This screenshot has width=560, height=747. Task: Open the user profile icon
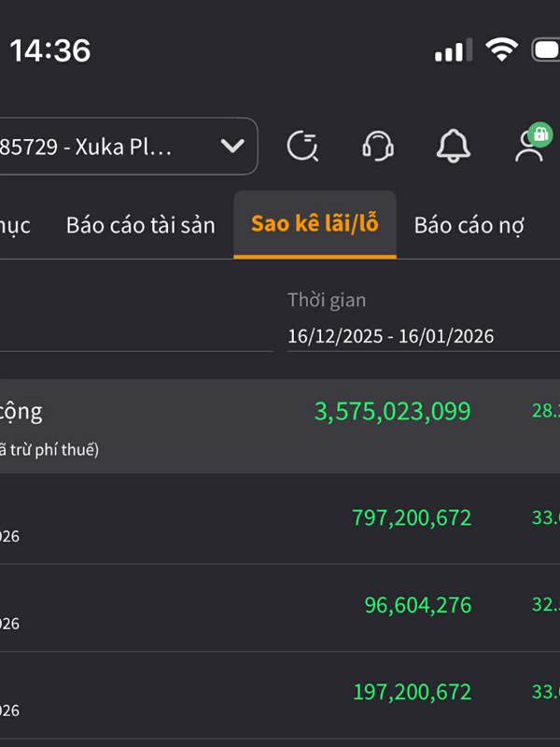528,149
